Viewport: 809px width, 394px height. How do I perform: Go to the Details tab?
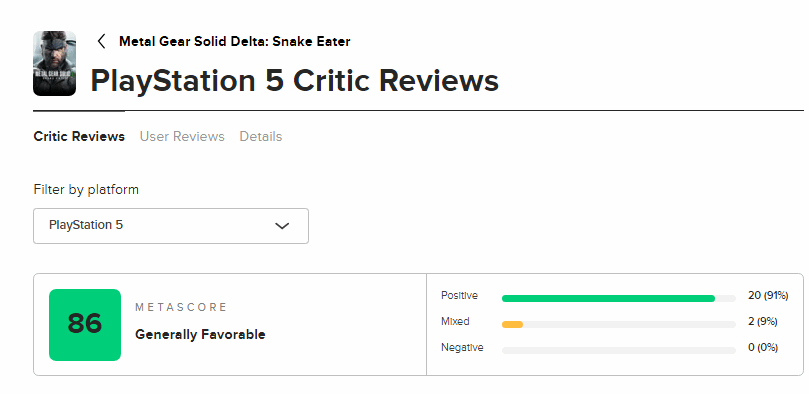point(261,137)
